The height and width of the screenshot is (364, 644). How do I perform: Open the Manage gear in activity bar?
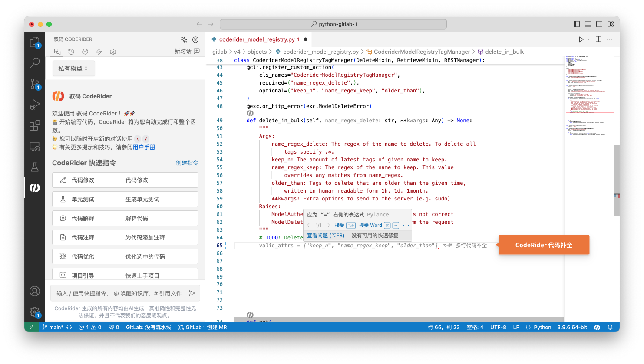35,312
